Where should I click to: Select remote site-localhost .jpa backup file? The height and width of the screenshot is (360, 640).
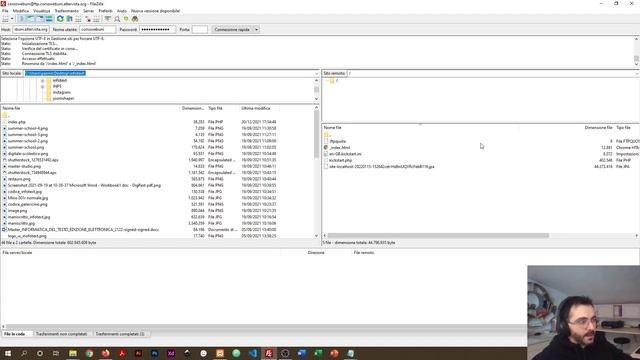381,167
